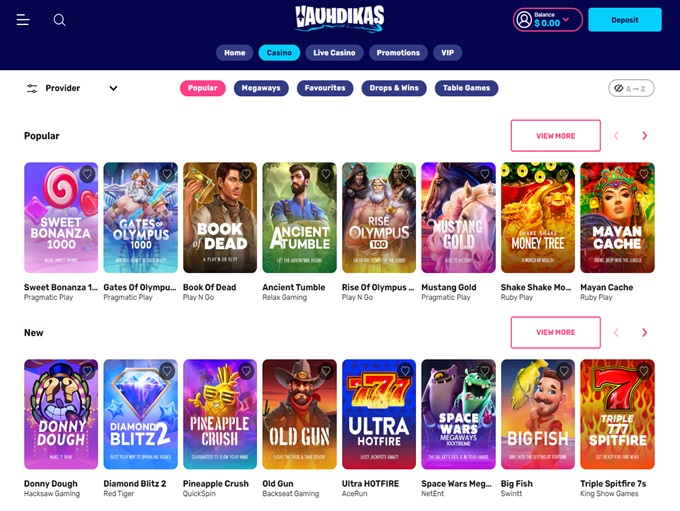Click the provider filter sliders icon
The width and height of the screenshot is (680, 511).
click(32, 88)
